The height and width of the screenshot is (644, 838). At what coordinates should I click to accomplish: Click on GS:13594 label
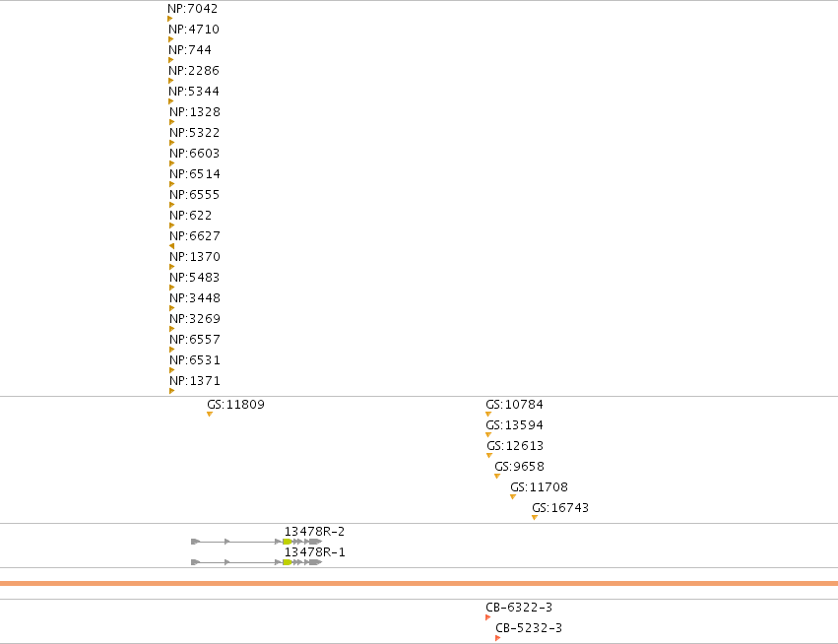[x=514, y=425]
